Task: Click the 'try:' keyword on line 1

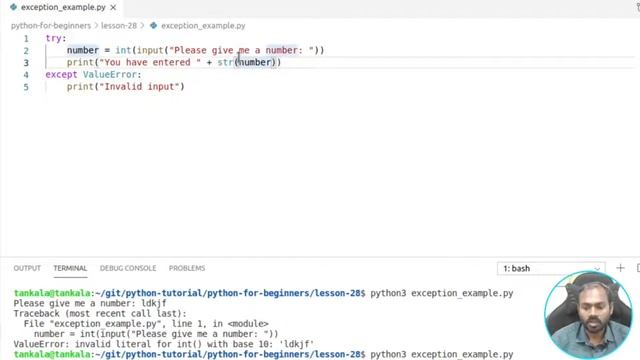Action: tap(56, 38)
